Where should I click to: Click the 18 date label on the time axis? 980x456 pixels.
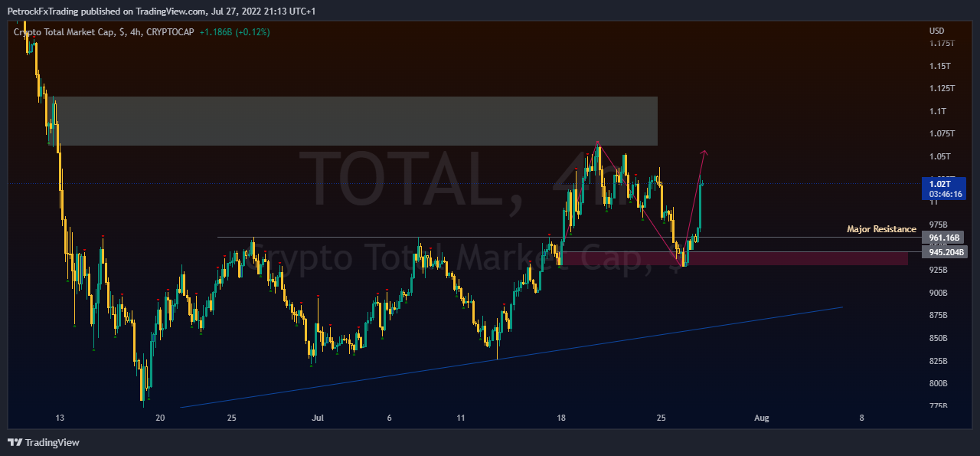click(561, 418)
